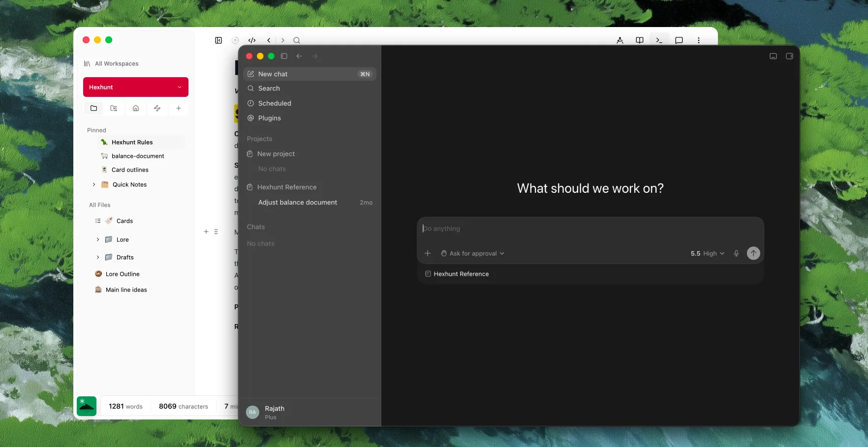The height and width of the screenshot is (447, 868).
Task: Click the chat window forward arrow
Action: (x=314, y=56)
